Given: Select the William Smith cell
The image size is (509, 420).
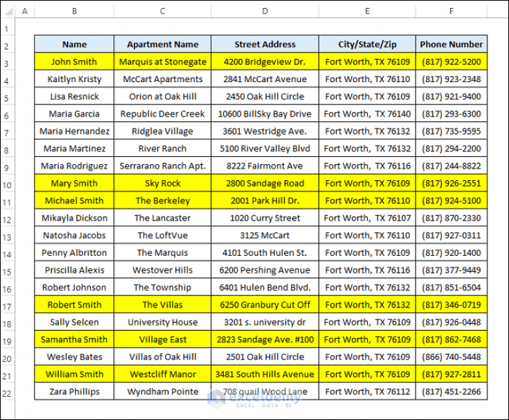Looking at the screenshot, I should click(x=74, y=374).
